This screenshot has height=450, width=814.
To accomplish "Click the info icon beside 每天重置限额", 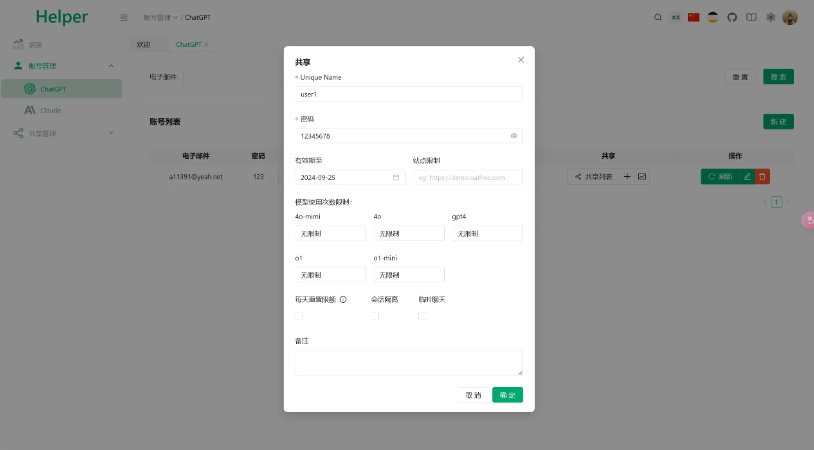I will click(343, 299).
